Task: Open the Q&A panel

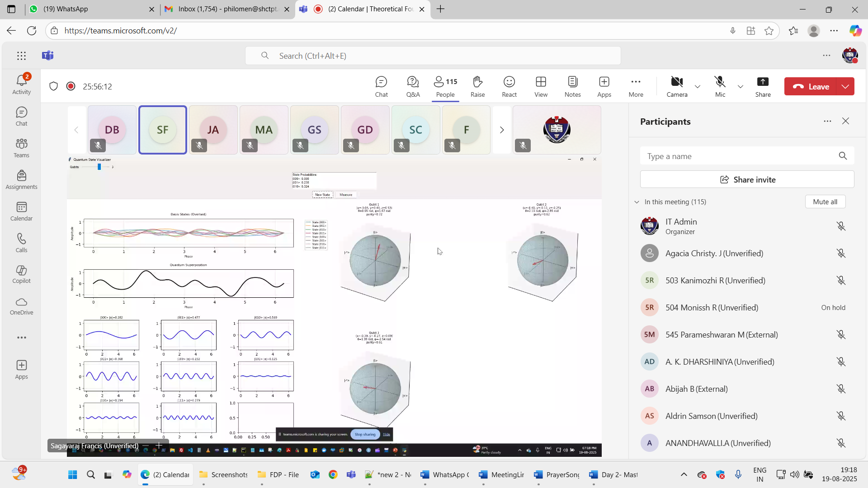Action: 413,86
